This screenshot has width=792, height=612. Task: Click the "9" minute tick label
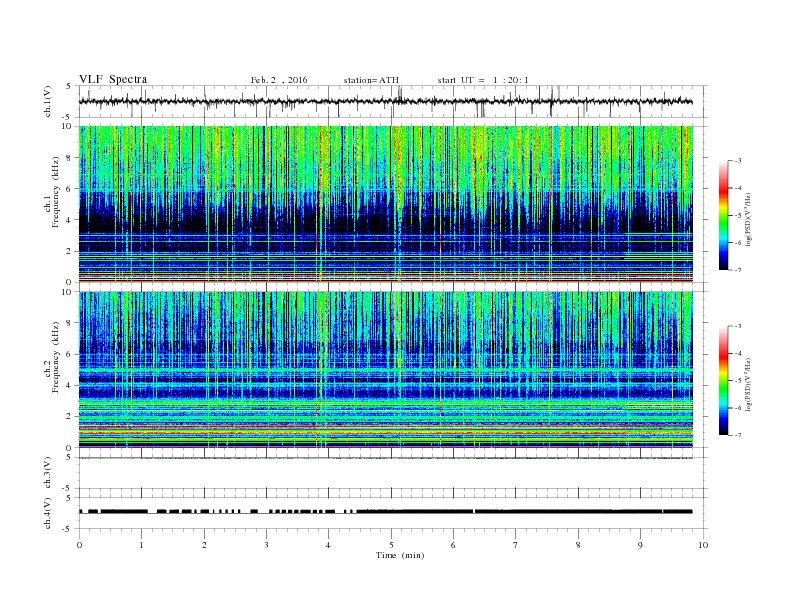(x=640, y=545)
